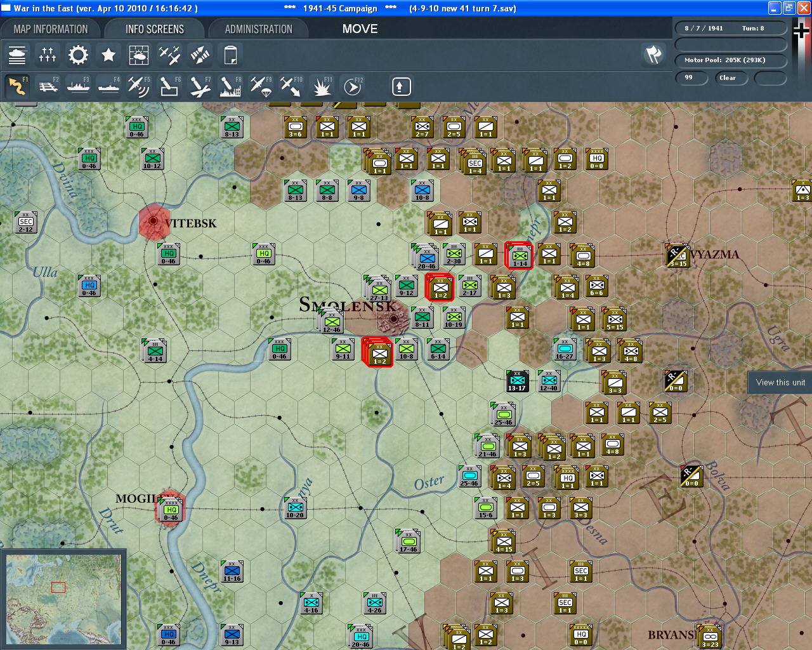Click the MOVE mode label
Viewport: 812px width, 650px height.
point(360,29)
